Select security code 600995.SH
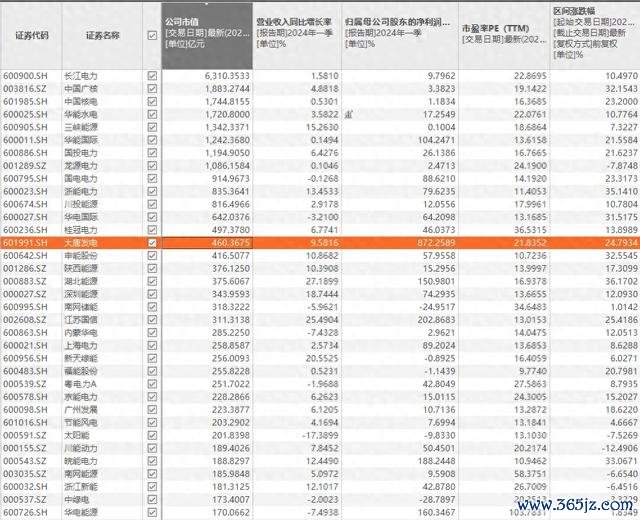Image resolution: width=640 pixels, height=520 pixels. 25,307
